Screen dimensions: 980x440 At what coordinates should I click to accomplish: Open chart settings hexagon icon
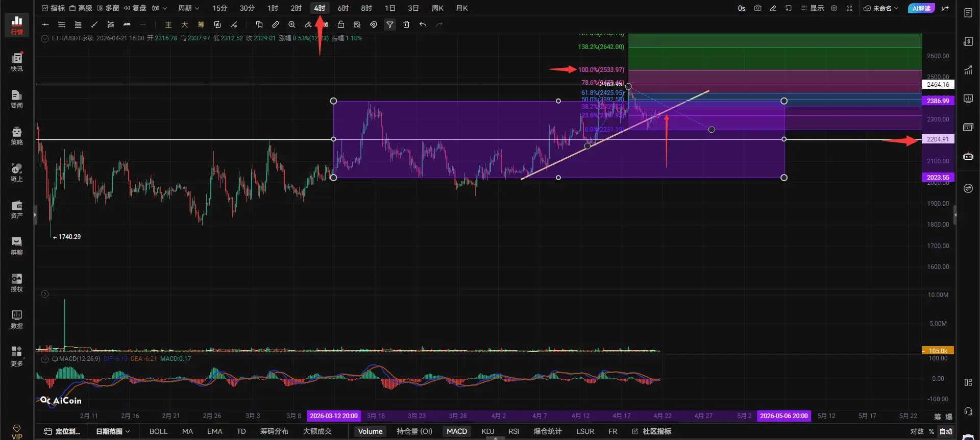click(834, 8)
